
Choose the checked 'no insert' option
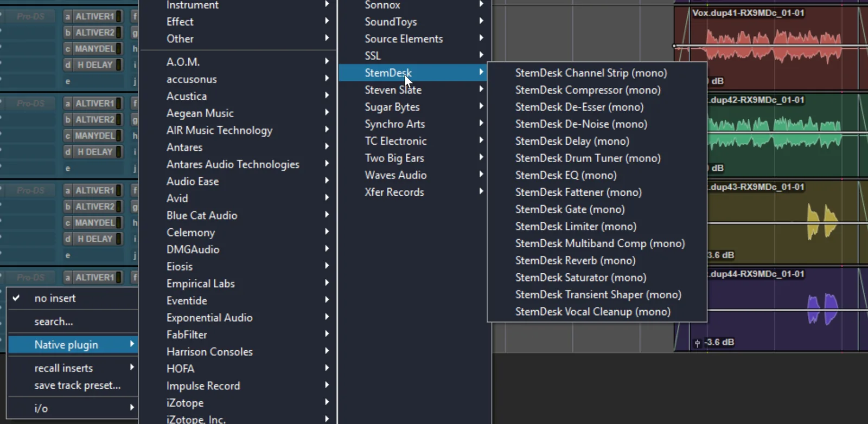(x=73, y=298)
